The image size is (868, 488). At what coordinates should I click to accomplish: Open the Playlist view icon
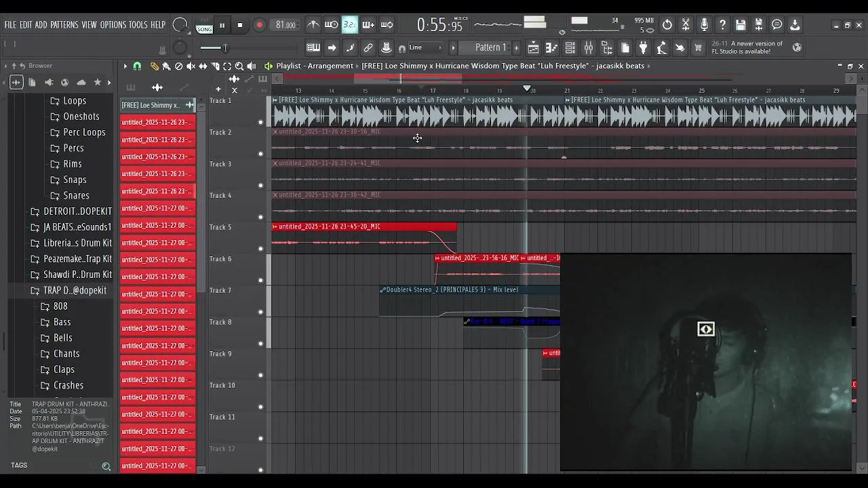click(x=534, y=47)
